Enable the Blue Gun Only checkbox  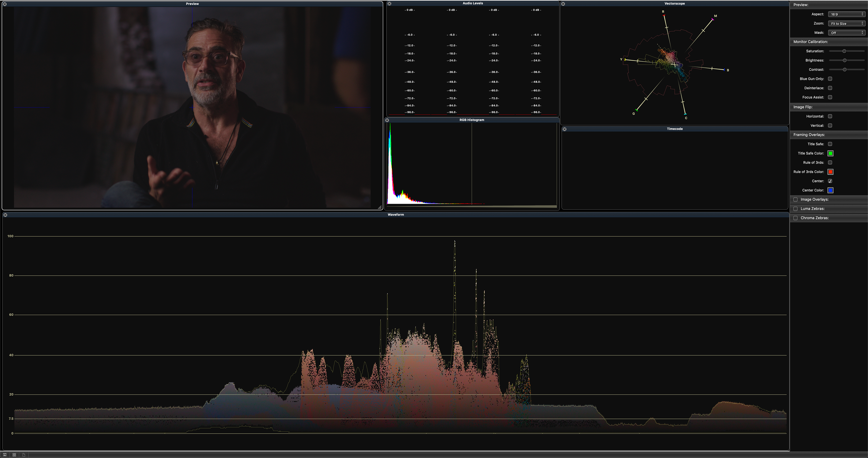click(830, 79)
